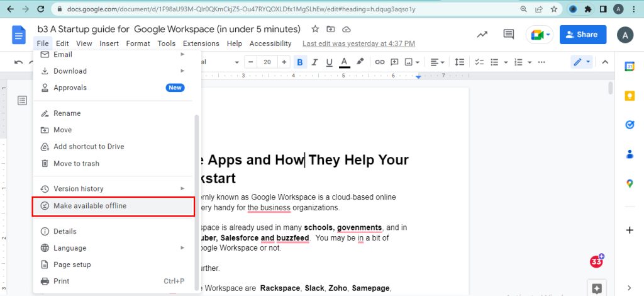Open comment history icon

point(508,35)
